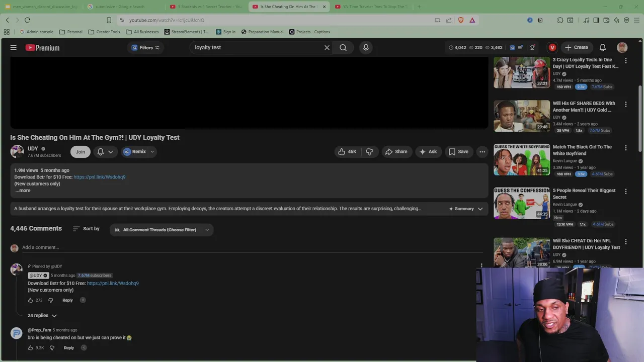Open Betr link in video description
The height and width of the screenshot is (362, 644).
click(x=100, y=177)
